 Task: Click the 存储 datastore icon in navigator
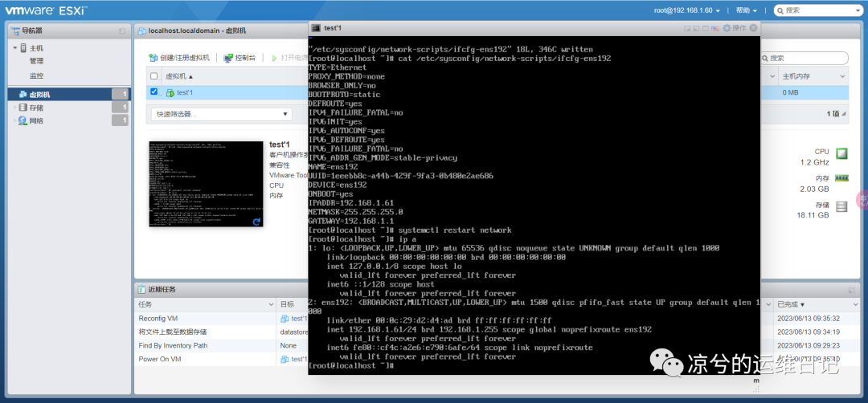tap(23, 108)
